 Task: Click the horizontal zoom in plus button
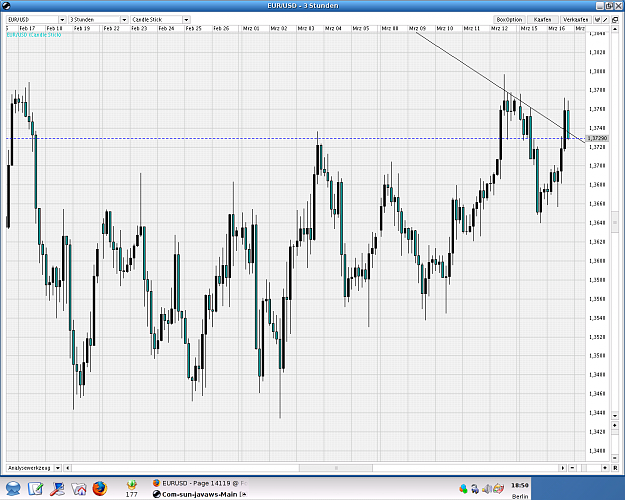[x=605, y=468]
